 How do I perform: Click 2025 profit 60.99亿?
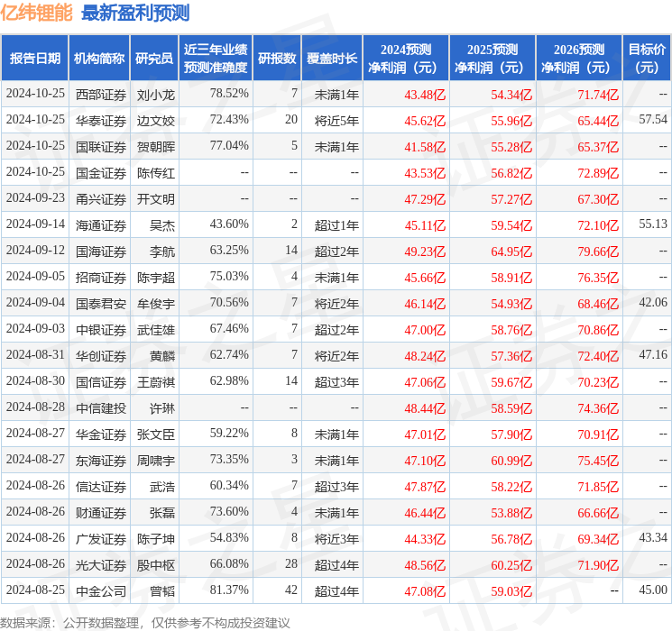pos(511,461)
